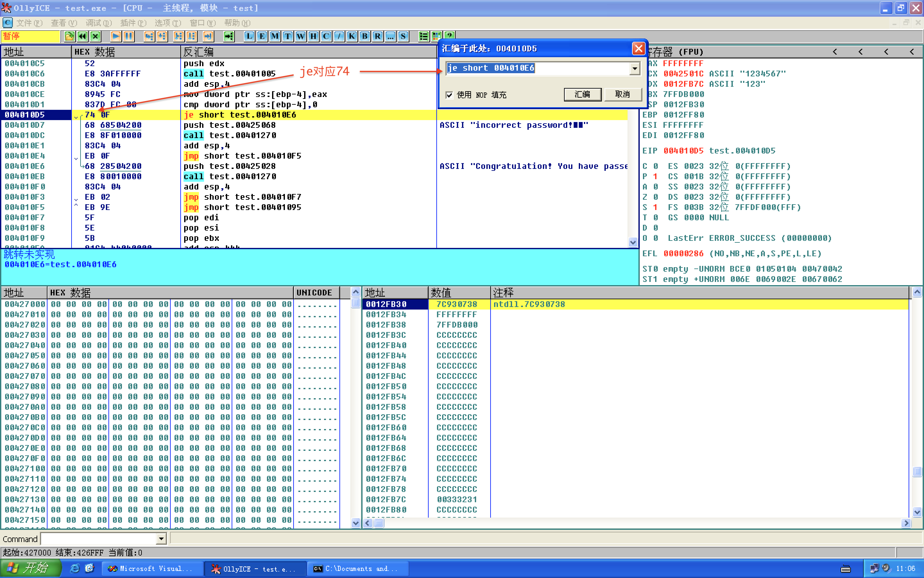Click the stack pane 注释 column header

pyautogui.click(x=699, y=293)
